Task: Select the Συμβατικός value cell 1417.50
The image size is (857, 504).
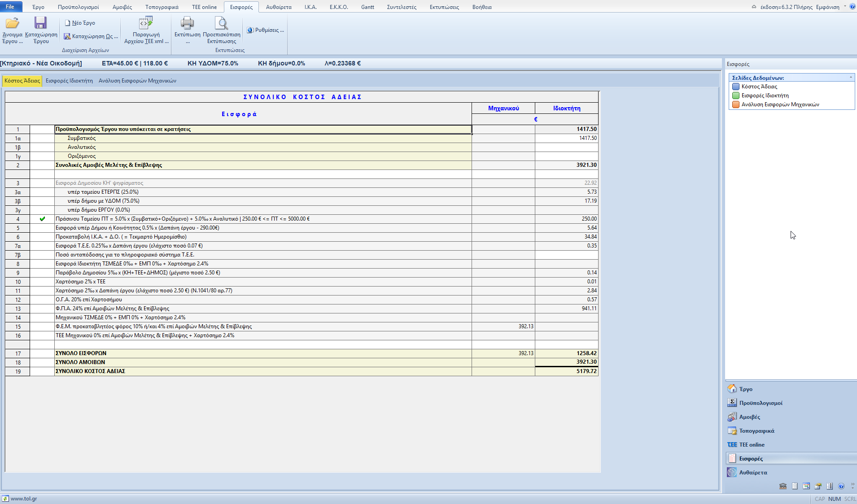Action: pos(566,138)
